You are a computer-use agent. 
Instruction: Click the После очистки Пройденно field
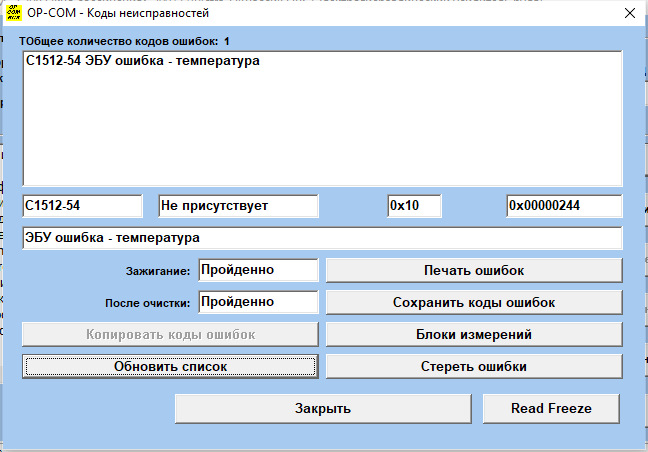(x=258, y=302)
